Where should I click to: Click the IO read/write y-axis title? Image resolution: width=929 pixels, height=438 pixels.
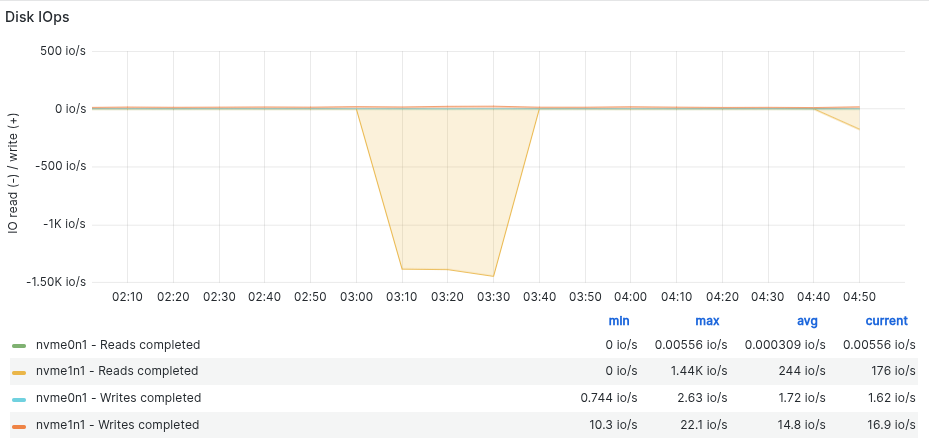(14, 167)
